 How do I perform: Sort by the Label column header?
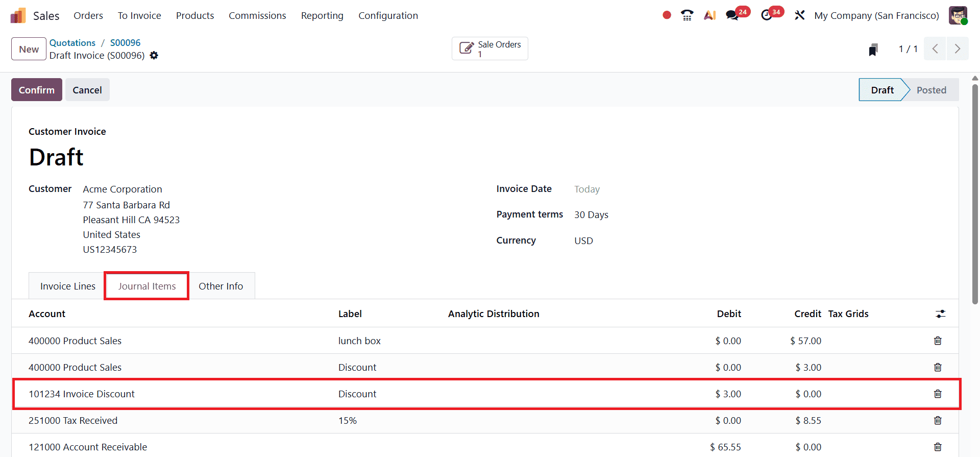(350, 314)
